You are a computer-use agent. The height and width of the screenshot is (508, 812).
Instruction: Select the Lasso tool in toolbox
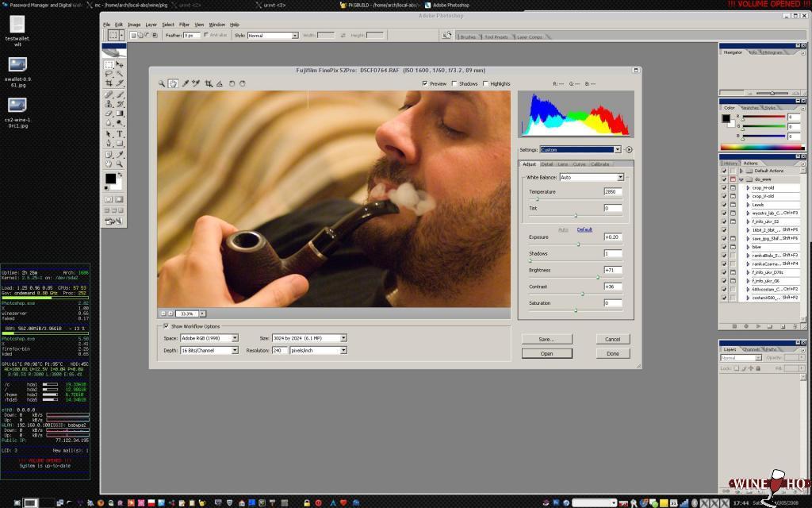coord(109,74)
